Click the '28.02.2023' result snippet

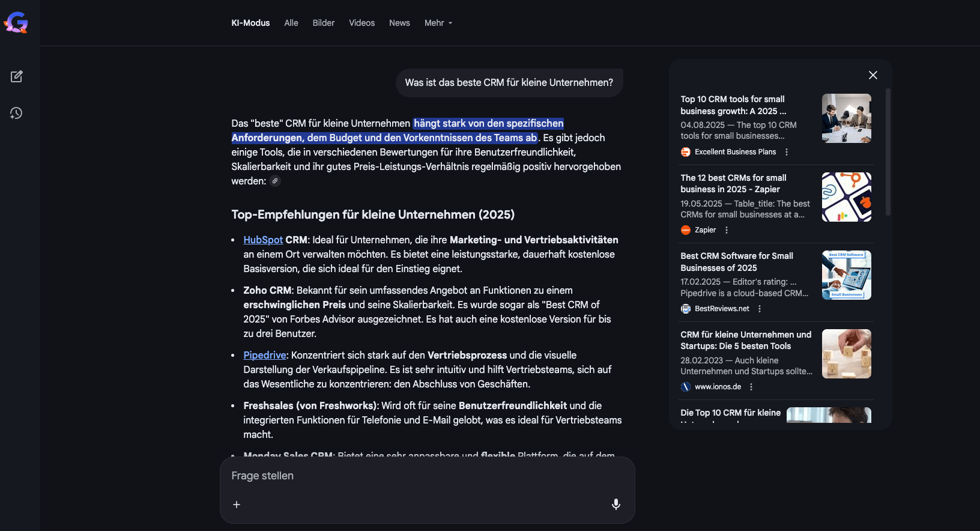746,366
